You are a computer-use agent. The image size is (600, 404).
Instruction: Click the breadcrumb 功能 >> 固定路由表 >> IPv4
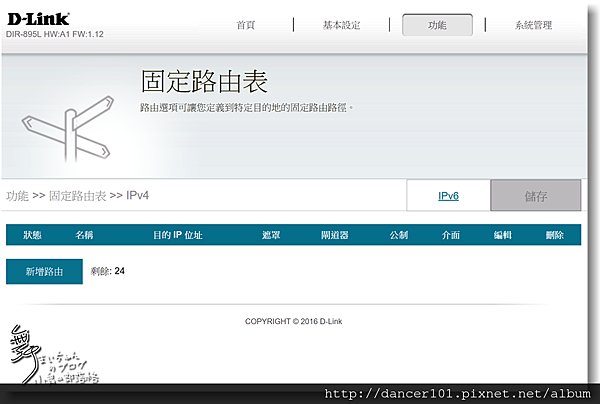pyautogui.click(x=77, y=195)
